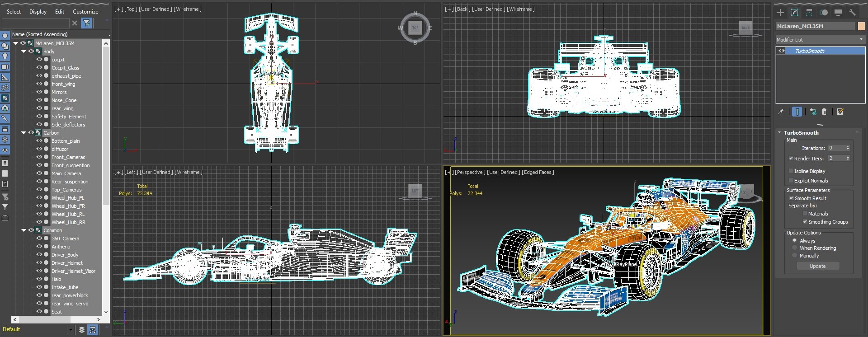The width and height of the screenshot is (868, 337).
Task: Hide the Halo object via eye icon
Action: (39, 279)
